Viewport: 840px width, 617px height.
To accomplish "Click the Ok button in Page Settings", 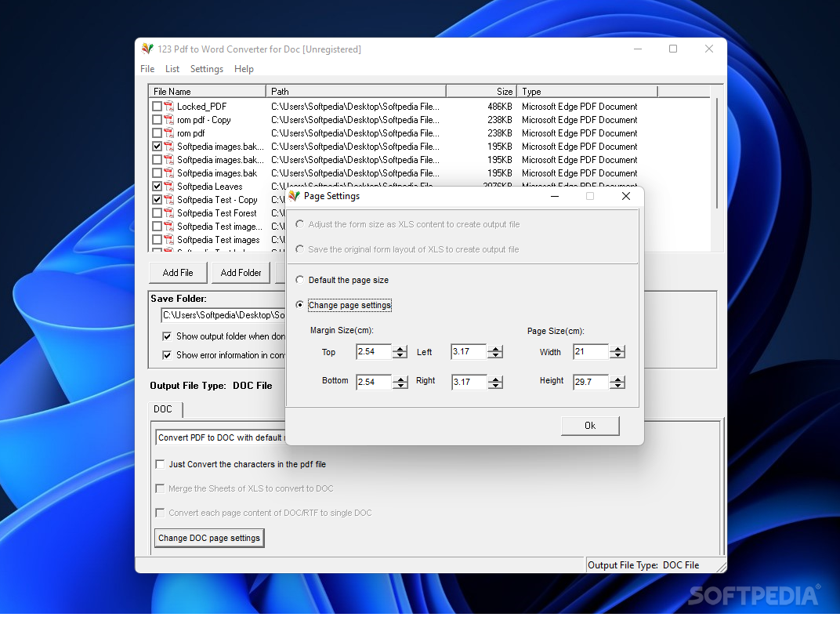I will (590, 426).
